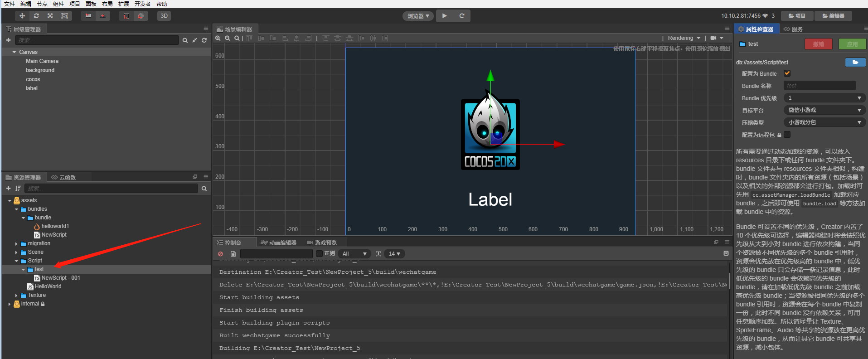This screenshot has width=868, height=359.
Task: Open the console font size 14 dropdown
Action: (394, 254)
